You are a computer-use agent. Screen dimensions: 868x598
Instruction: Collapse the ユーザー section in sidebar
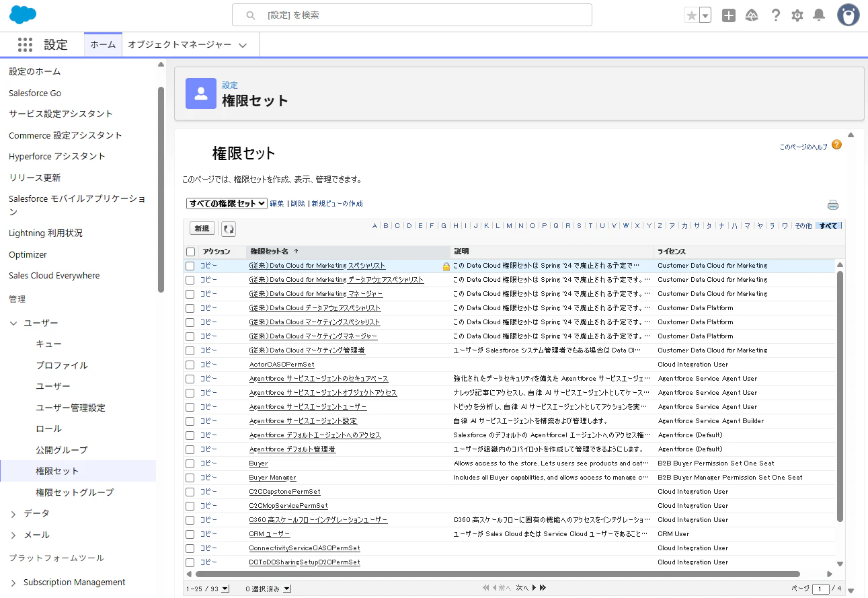[13, 324]
